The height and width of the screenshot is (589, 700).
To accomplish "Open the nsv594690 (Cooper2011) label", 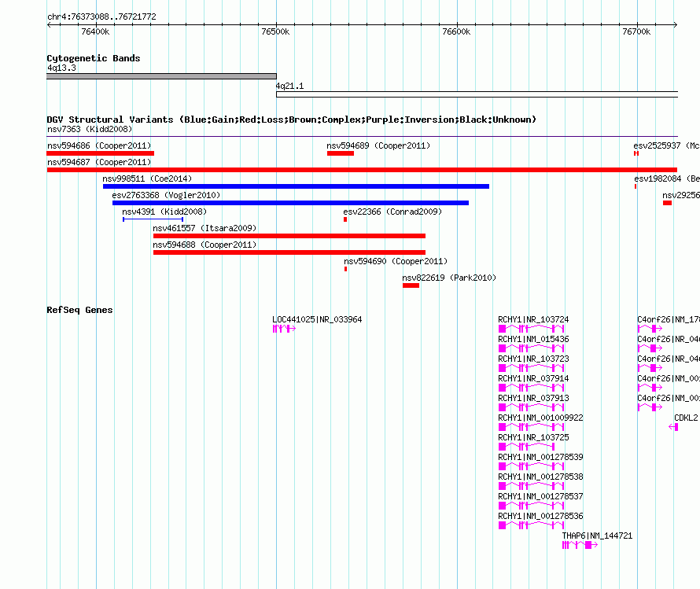I will (x=396, y=261).
